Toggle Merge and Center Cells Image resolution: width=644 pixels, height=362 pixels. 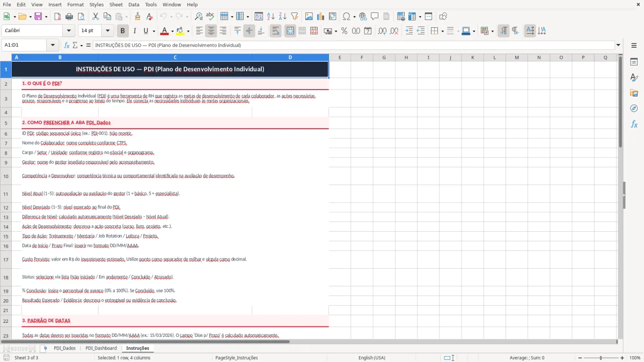[290, 31]
